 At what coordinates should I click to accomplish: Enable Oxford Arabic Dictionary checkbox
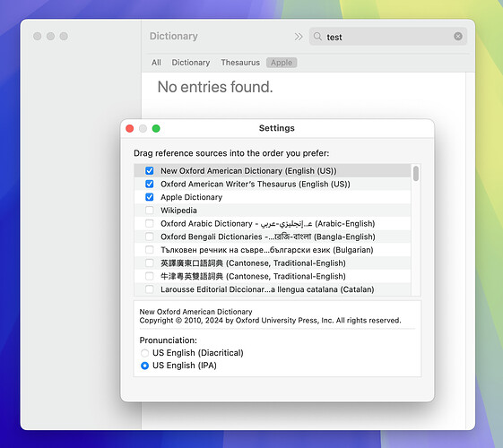[150, 223]
